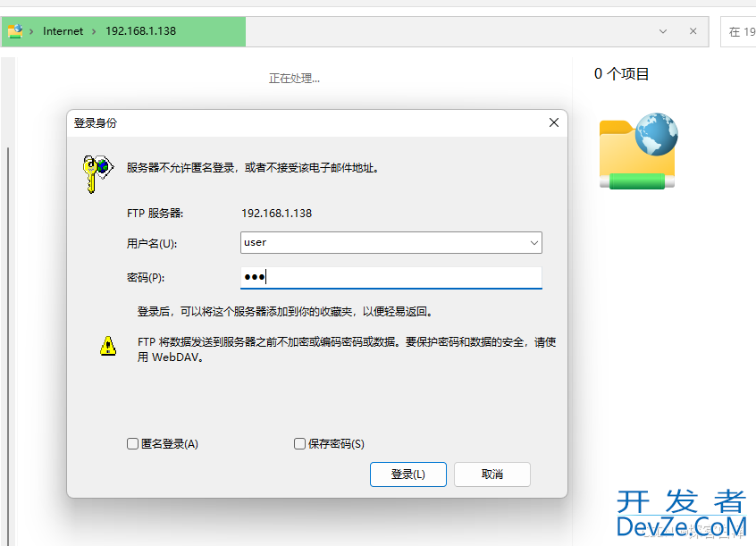Click the 取消 button

tap(491, 475)
